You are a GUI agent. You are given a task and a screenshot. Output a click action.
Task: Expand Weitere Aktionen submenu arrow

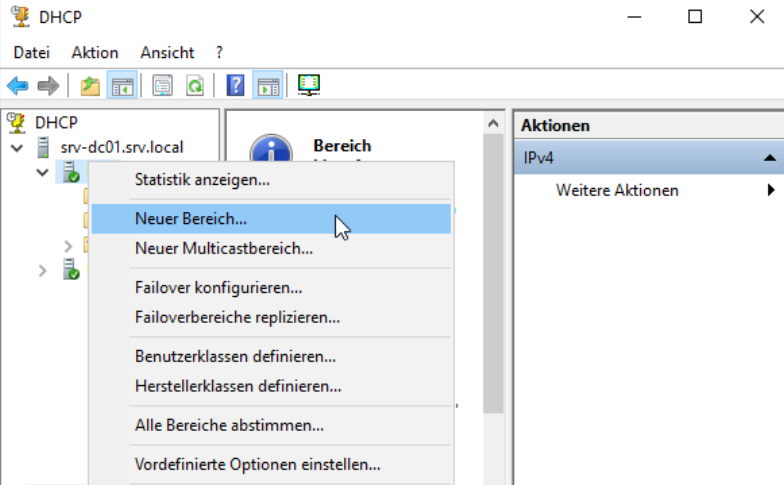pyautogui.click(x=770, y=190)
